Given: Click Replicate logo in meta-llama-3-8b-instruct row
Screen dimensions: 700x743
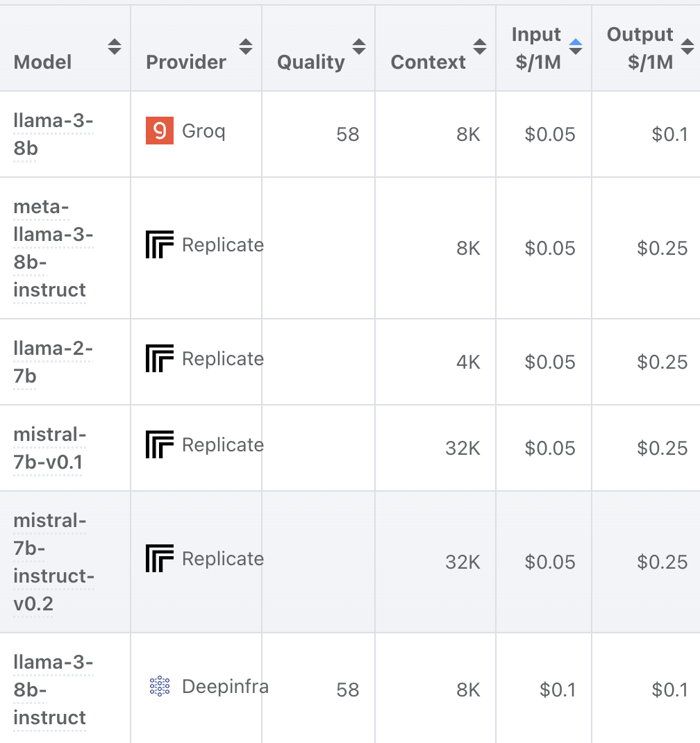Looking at the screenshot, I should click(x=160, y=244).
